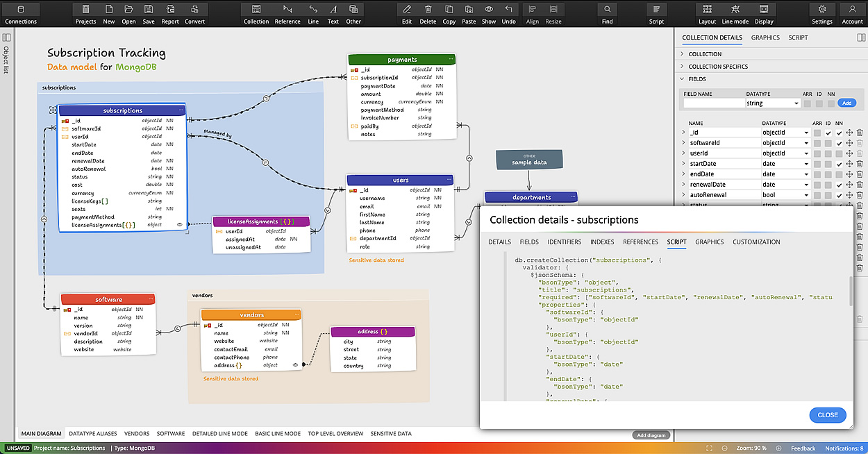The image size is (868, 454).
Task: Click the Add diagram button
Action: coord(651,435)
